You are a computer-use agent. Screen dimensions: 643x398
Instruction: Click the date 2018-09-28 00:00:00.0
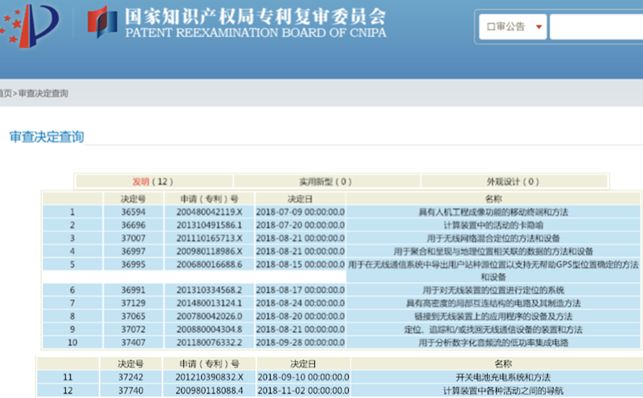[300, 343]
